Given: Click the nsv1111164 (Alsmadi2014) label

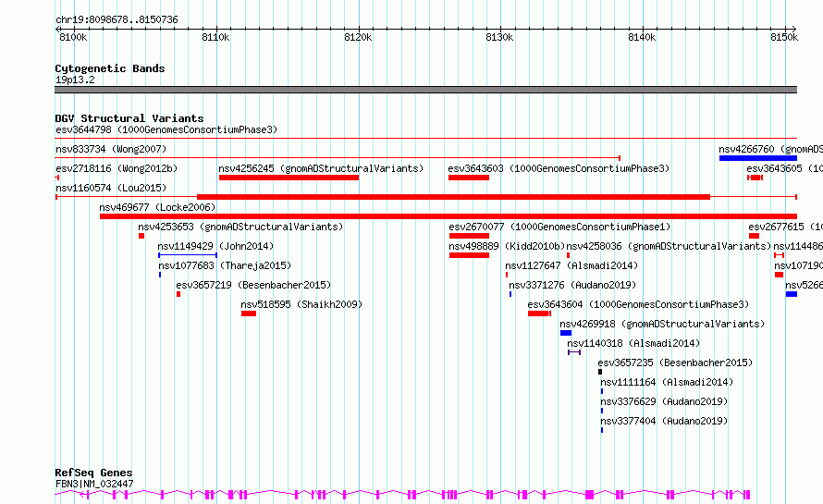Looking at the screenshot, I should [x=667, y=382].
